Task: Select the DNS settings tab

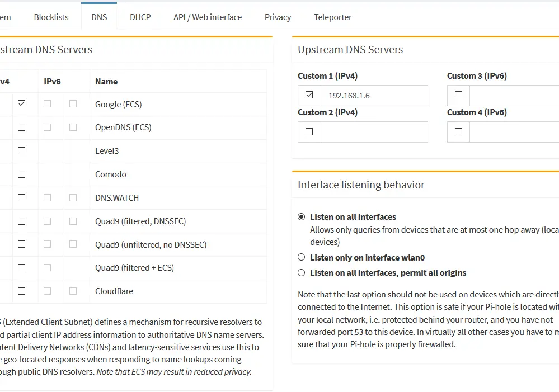Action: click(x=99, y=17)
